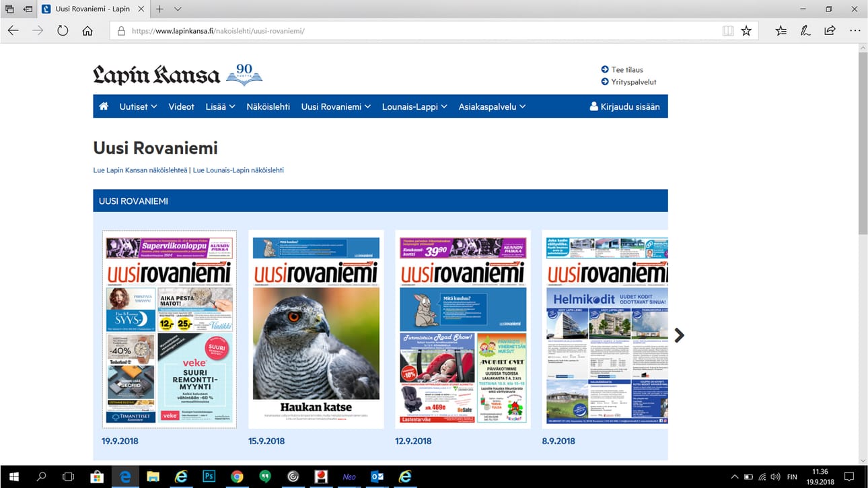Expand the Uutiset dropdown

click(x=137, y=106)
